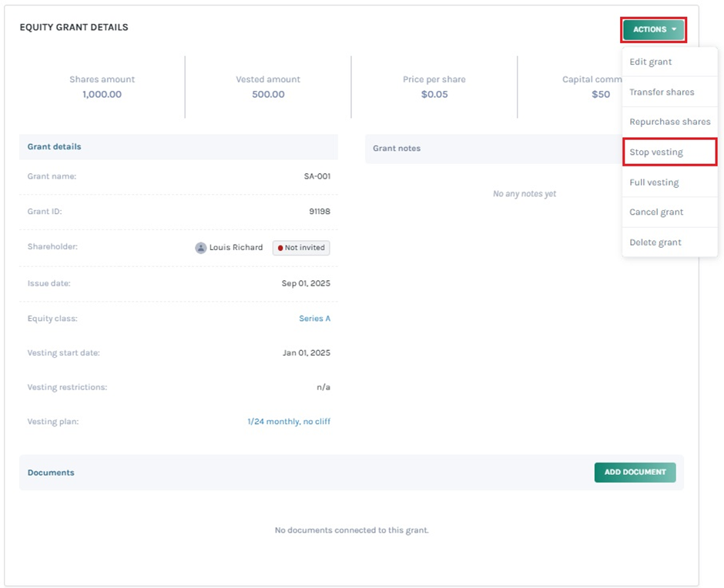This screenshot has width=724, height=588.
Task: Open the ACTIONS dropdown button
Action: tap(654, 29)
